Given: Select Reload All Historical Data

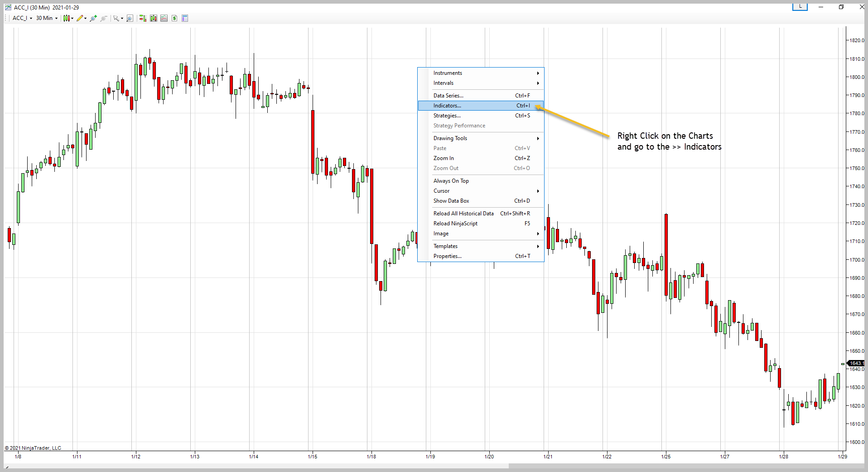Looking at the screenshot, I should [481, 214].
